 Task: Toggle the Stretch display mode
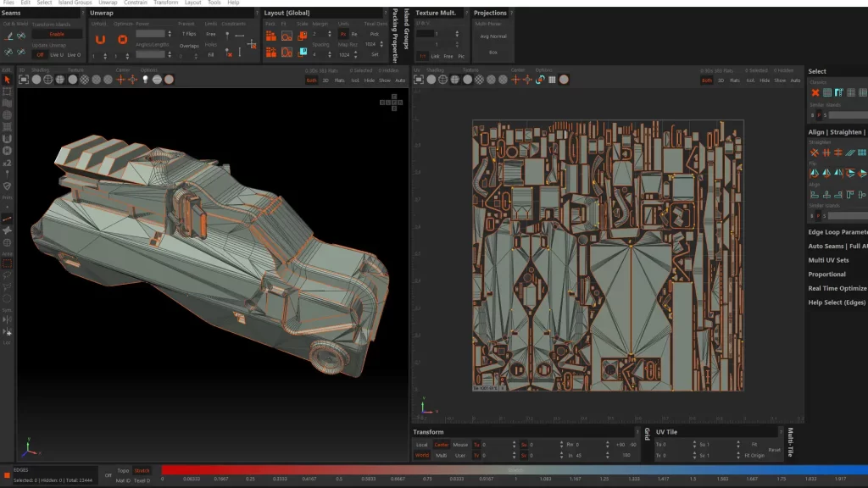tap(142, 470)
